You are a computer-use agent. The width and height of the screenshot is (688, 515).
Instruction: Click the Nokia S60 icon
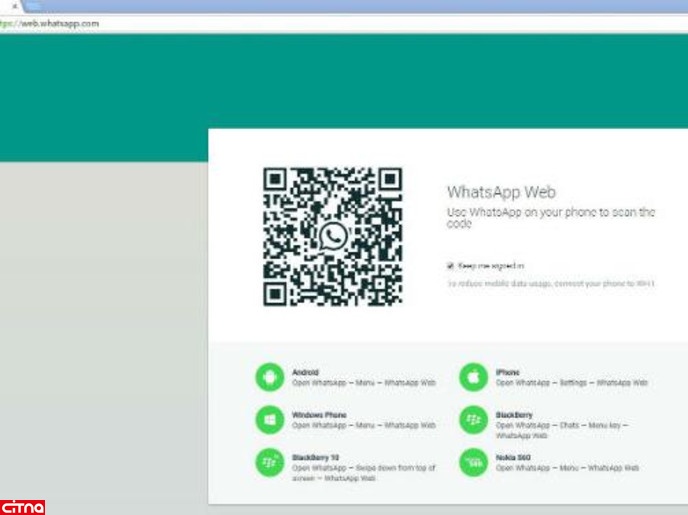473,462
